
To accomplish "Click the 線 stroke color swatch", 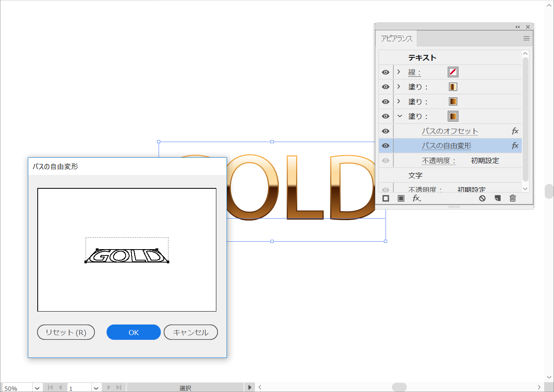I will point(453,72).
